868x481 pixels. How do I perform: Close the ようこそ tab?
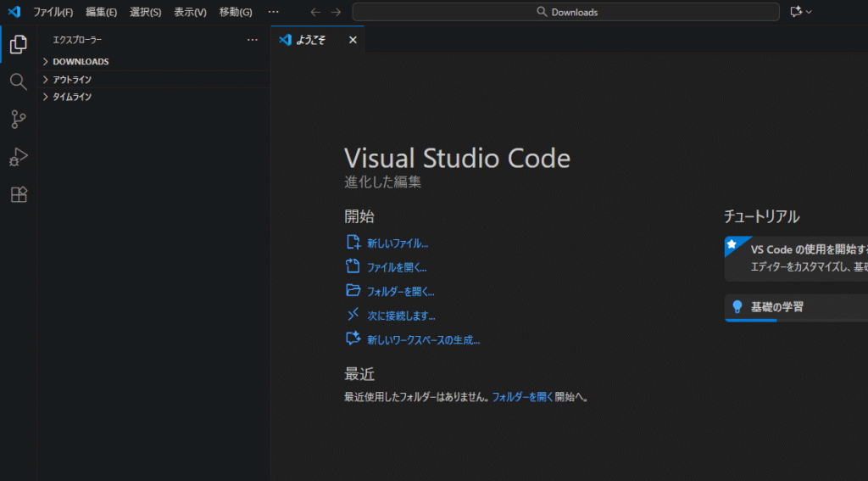(x=353, y=40)
